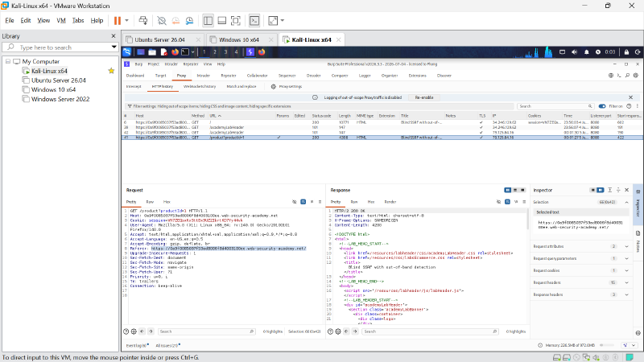Switch request view to Hex
The image size is (644, 362).
tap(167, 202)
